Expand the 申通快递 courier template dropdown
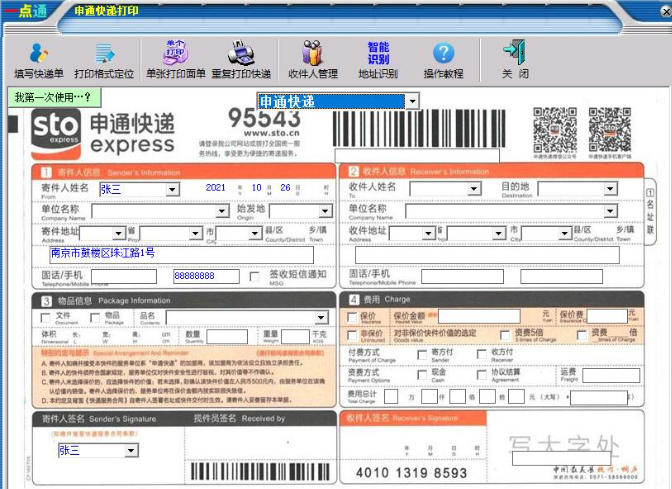This screenshot has height=489, width=672. point(412,102)
